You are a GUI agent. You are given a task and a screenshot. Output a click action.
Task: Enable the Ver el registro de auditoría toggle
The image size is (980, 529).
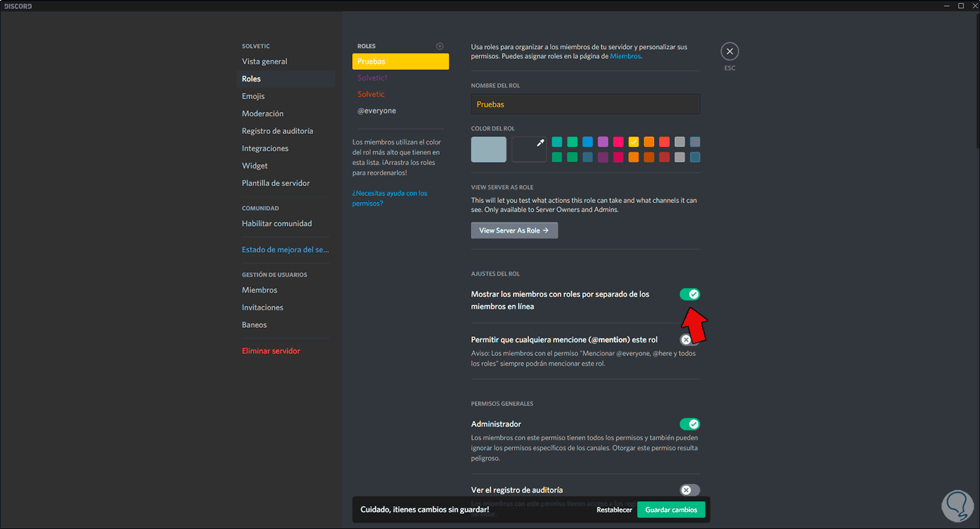pyautogui.click(x=690, y=490)
